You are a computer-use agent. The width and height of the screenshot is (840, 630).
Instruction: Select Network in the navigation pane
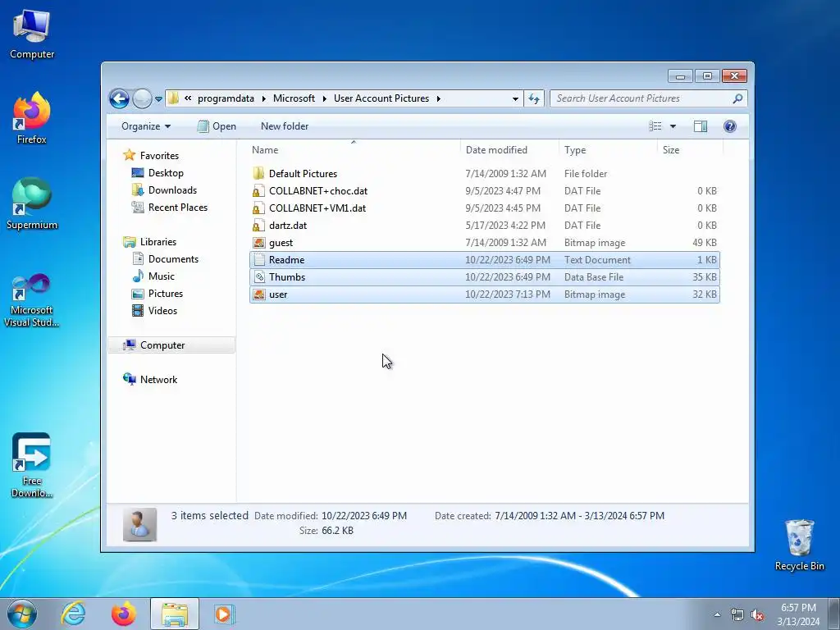pyautogui.click(x=158, y=380)
